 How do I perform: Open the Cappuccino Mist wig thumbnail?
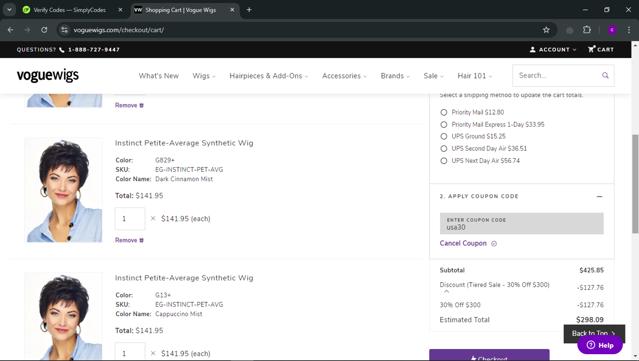(x=64, y=316)
